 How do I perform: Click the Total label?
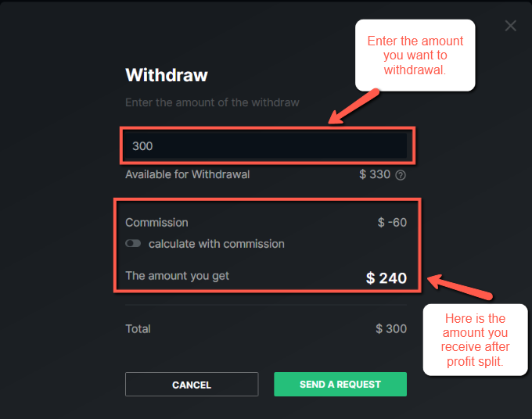pyautogui.click(x=138, y=329)
